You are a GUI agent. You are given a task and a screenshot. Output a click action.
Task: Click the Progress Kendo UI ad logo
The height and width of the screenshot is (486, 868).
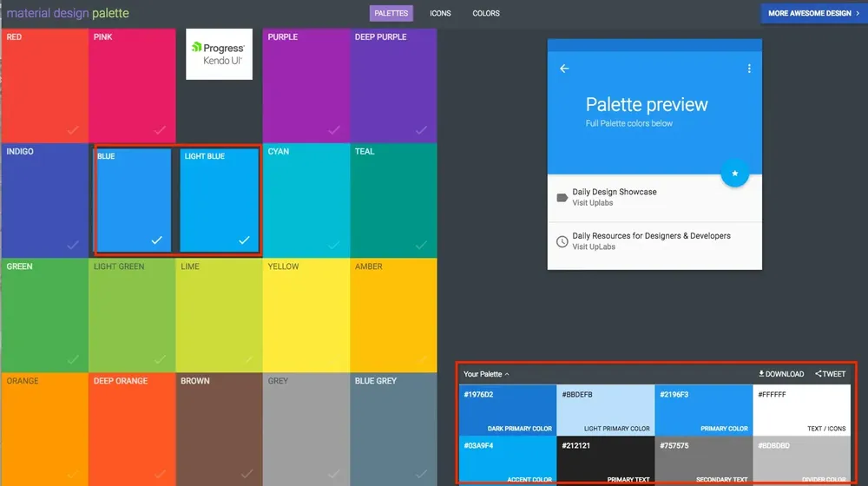tap(220, 55)
